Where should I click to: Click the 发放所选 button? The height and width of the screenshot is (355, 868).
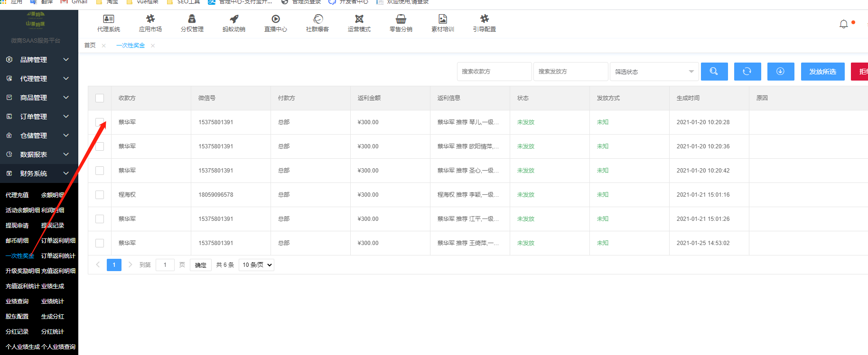click(822, 72)
